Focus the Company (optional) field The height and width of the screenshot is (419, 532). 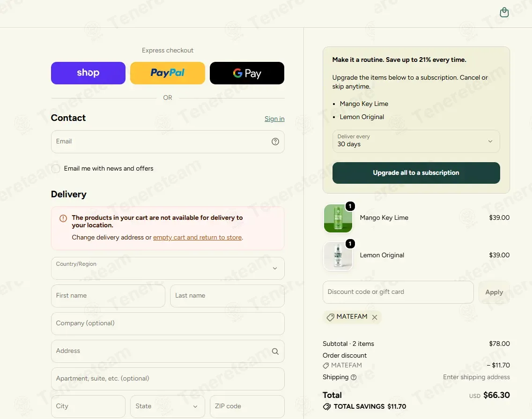(168, 323)
